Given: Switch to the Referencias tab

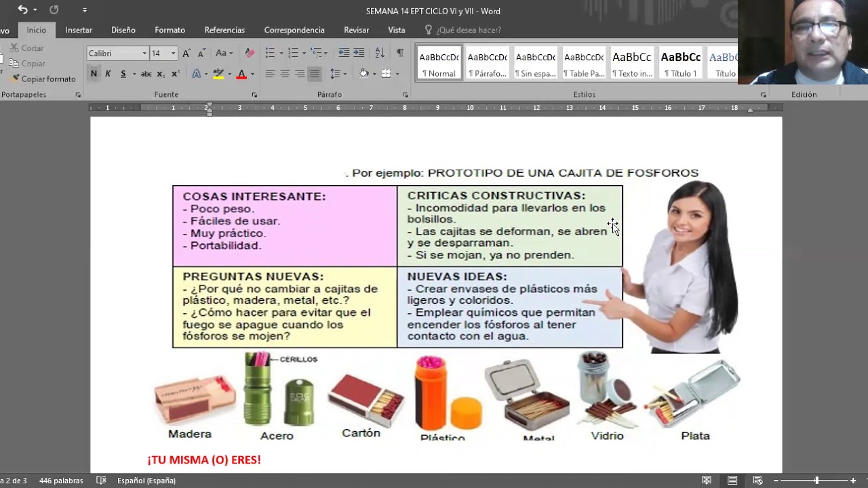Looking at the screenshot, I should pos(224,30).
